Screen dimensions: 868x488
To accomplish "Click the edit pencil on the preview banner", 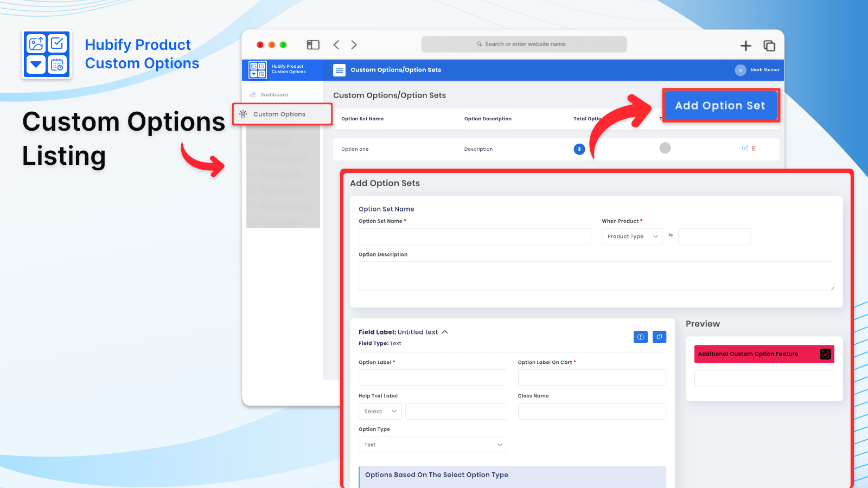I will [x=825, y=354].
